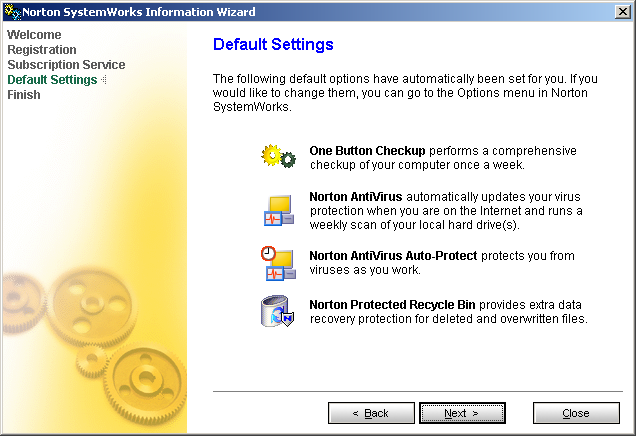Viewport: 636px width, 436px height.
Task: Click the Norton AntiVirus computer icon
Action: tap(279, 210)
